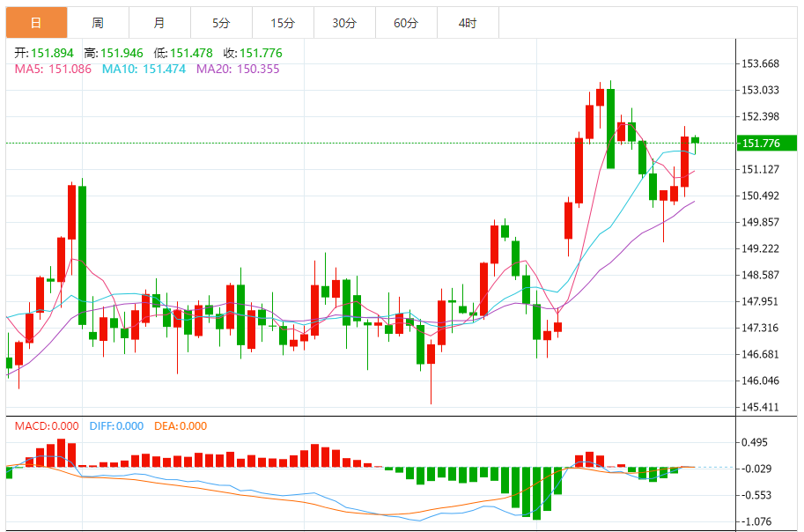The image size is (804, 532).
Task: Select the MA10 indicator label
Action: pos(144,68)
